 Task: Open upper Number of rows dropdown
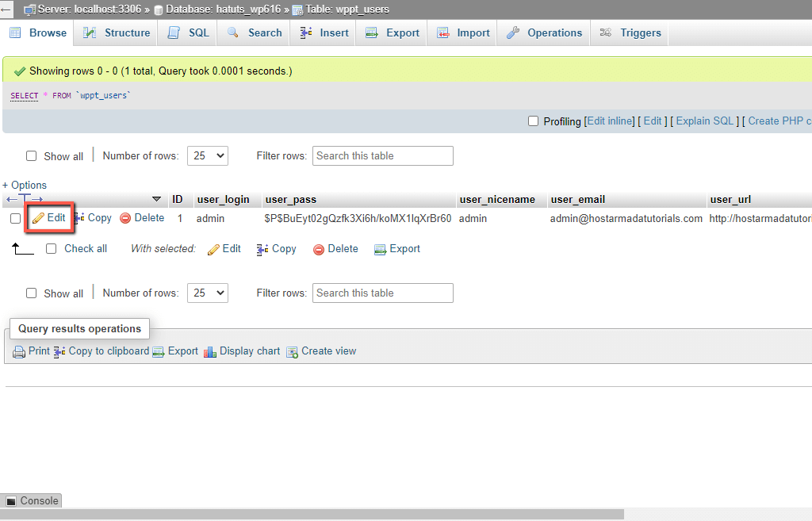coord(208,156)
